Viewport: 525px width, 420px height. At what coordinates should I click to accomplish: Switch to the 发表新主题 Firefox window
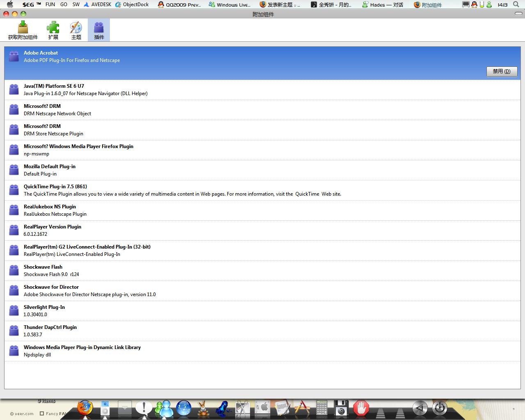(x=280, y=5)
